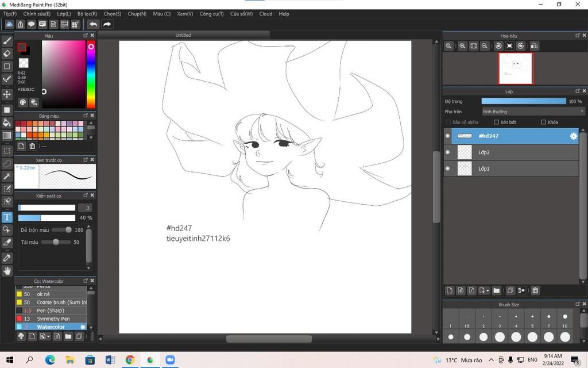Select the Hand pan tool
The width and height of the screenshot is (588, 368).
click(7, 271)
